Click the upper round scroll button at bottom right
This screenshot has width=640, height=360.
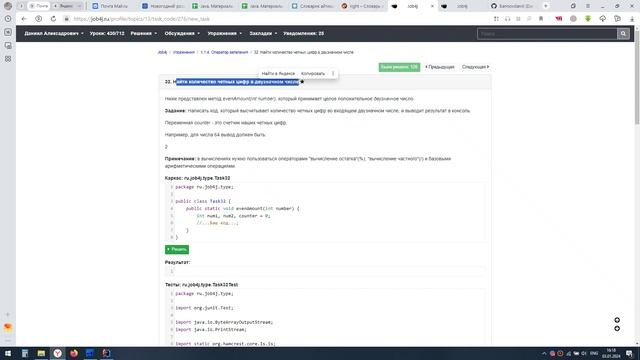[x=617, y=320]
